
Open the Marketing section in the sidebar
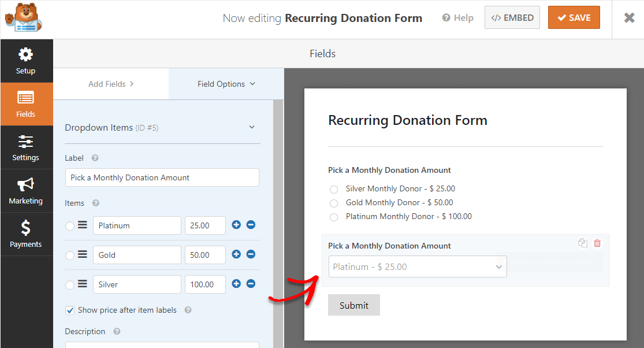pyautogui.click(x=26, y=191)
